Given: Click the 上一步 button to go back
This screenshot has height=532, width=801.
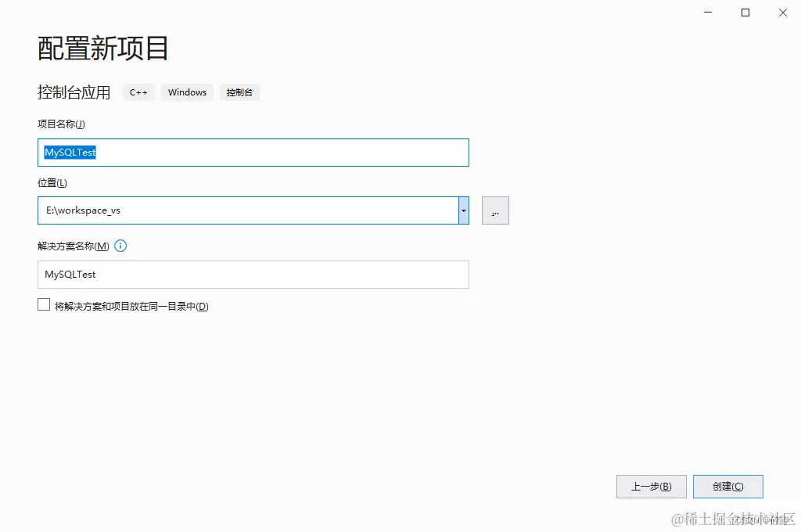Looking at the screenshot, I should click(x=651, y=486).
